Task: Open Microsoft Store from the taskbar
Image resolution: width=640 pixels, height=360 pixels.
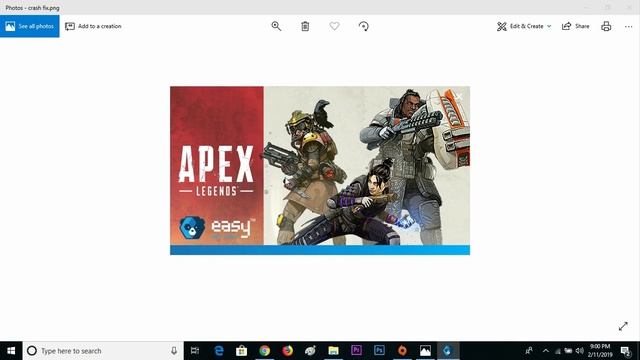Action: [242, 351]
